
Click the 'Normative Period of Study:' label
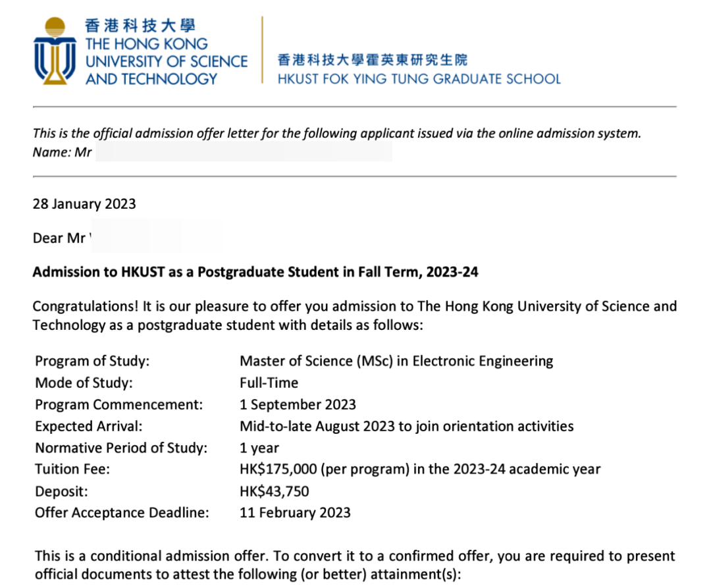tap(121, 448)
